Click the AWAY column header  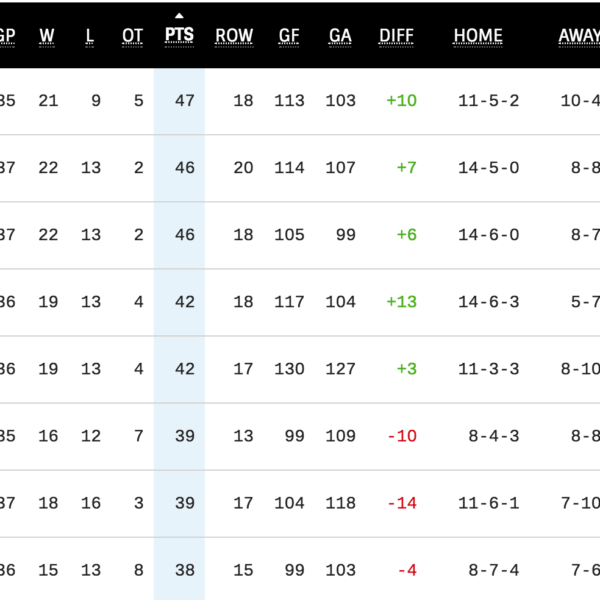point(579,36)
